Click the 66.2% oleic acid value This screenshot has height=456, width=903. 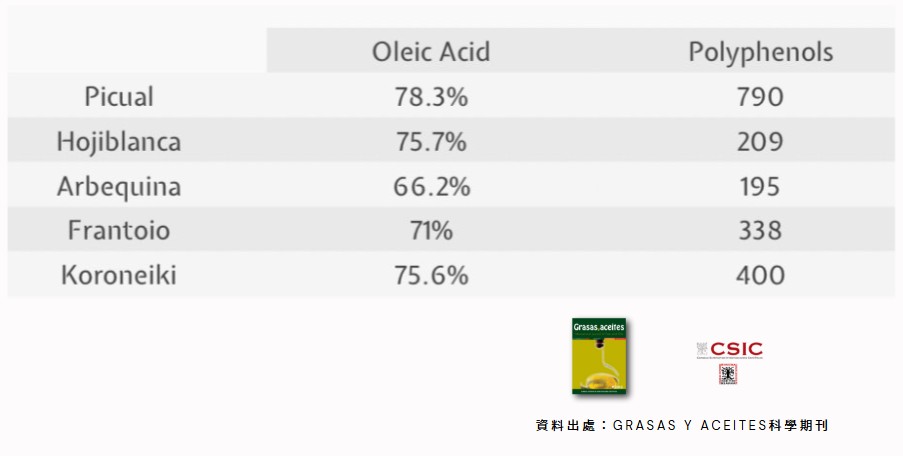[x=431, y=187]
